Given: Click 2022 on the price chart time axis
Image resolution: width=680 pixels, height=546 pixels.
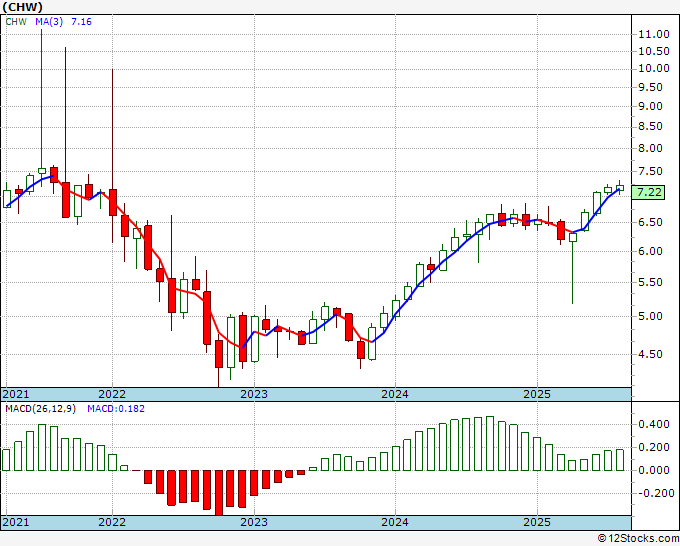Looking at the screenshot, I should tap(112, 394).
